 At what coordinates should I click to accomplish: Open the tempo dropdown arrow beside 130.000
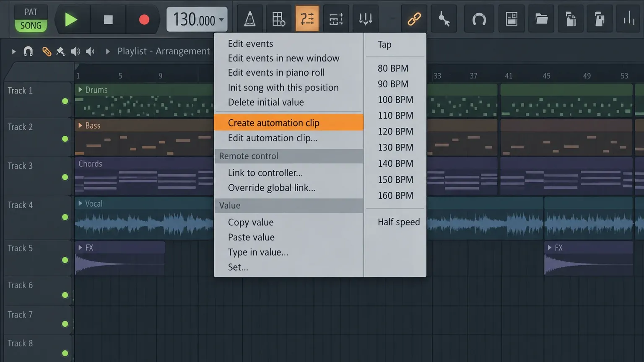click(221, 20)
